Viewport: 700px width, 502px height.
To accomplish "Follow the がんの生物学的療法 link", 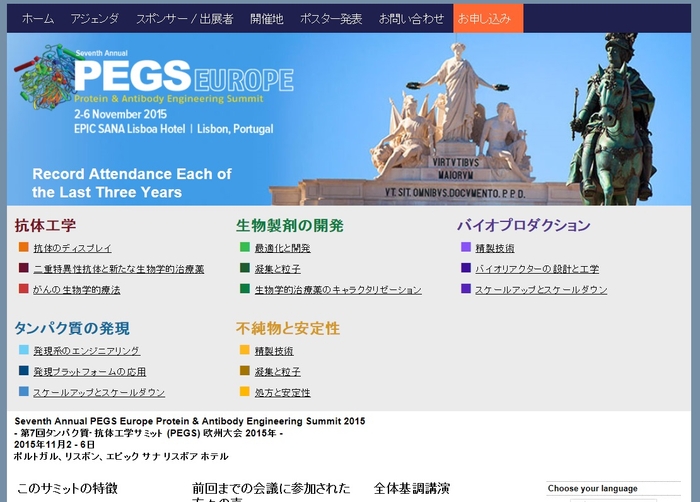I will [x=76, y=290].
